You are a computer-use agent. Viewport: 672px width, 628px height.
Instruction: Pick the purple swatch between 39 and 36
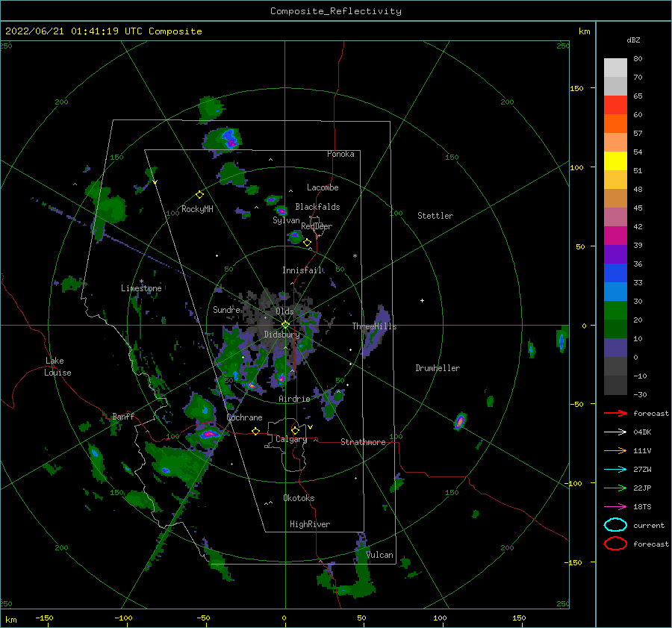click(615, 254)
